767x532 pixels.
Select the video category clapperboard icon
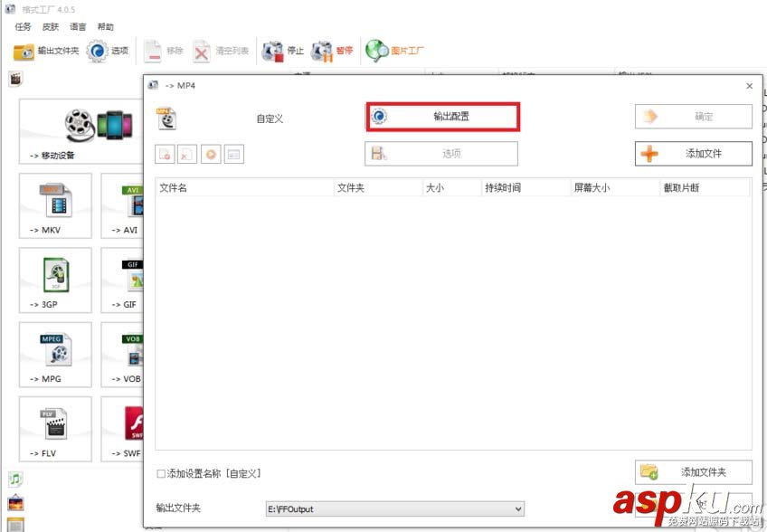point(15,79)
